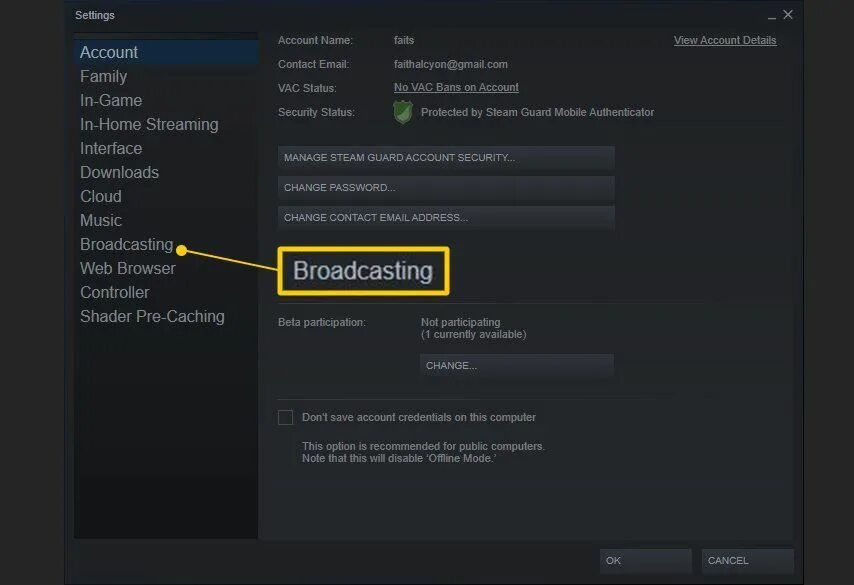This screenshot has height=585, width=854.
Task: Confirm settings with the OK button
Action: [645, 560]
